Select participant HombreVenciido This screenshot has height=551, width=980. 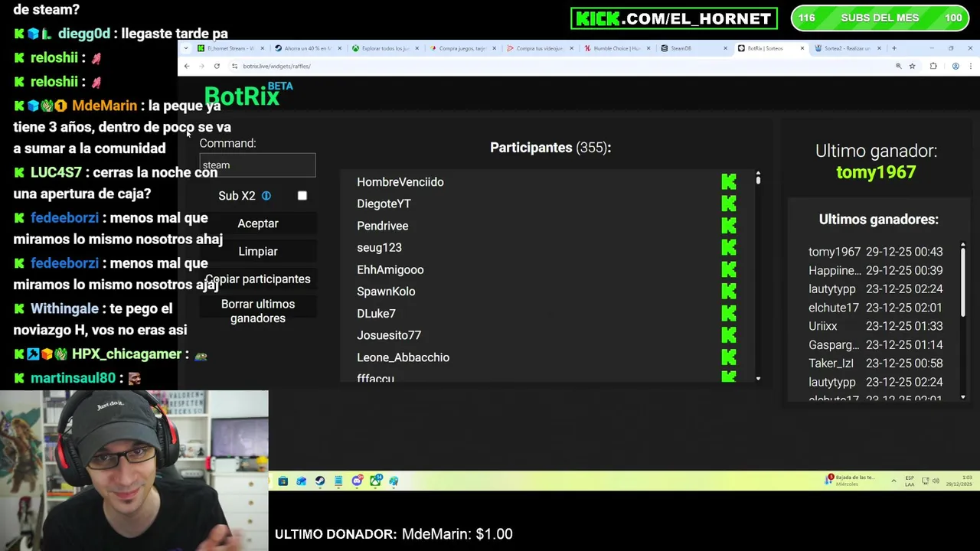tap(400, 182)
